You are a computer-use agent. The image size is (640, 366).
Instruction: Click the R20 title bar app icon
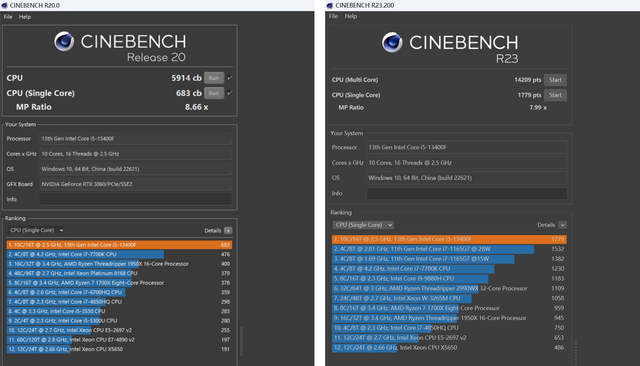pos(4,5)
